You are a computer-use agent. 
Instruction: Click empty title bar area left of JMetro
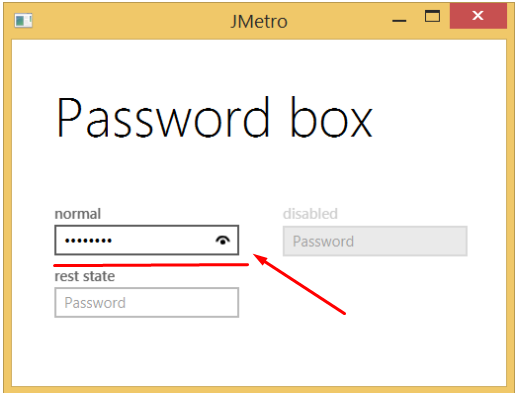point(130,21)
